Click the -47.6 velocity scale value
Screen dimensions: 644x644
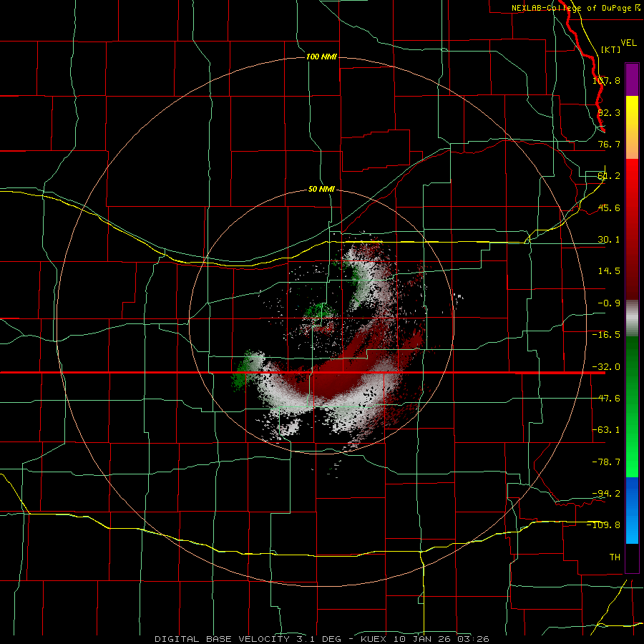coord(606,399)
